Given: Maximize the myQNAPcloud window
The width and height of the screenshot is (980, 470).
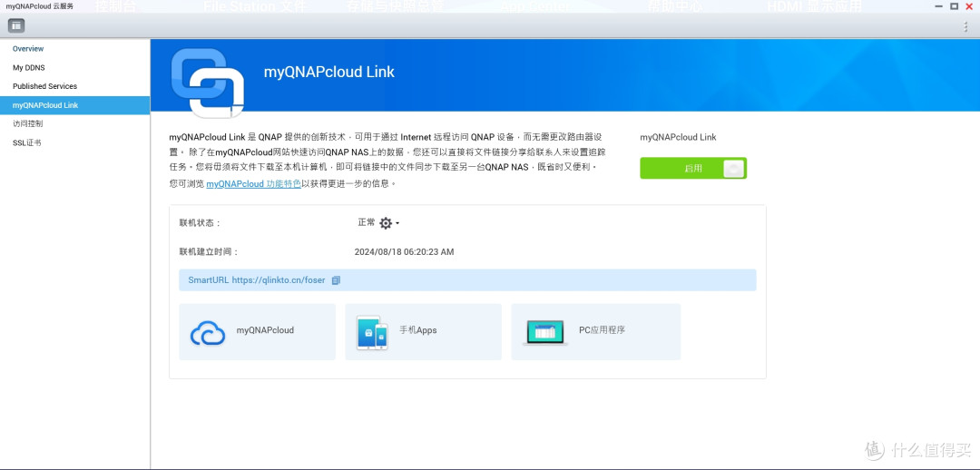Looking at the screenshot, I should (954, 6).
